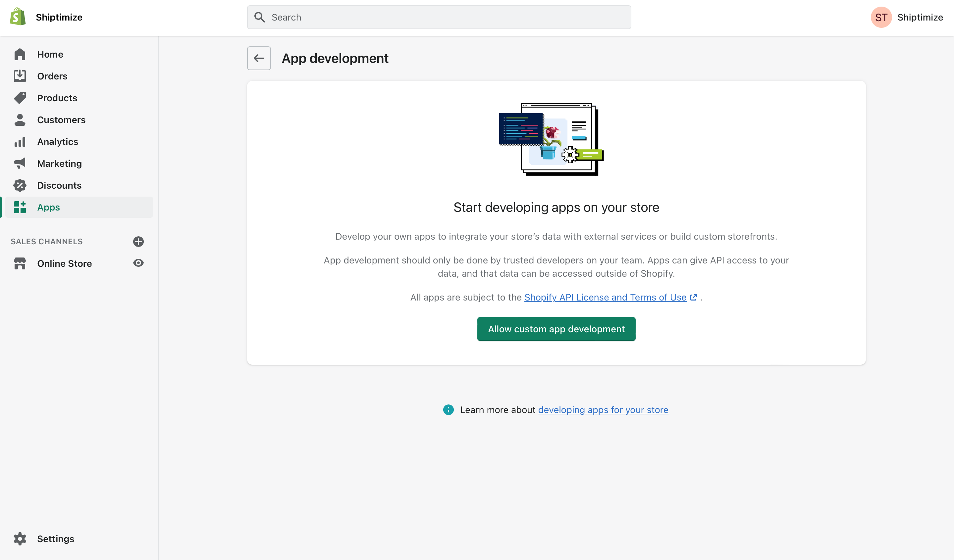Select Apps in the sidebar
This screenshot has height=560, width=954.
coord(79,207)
